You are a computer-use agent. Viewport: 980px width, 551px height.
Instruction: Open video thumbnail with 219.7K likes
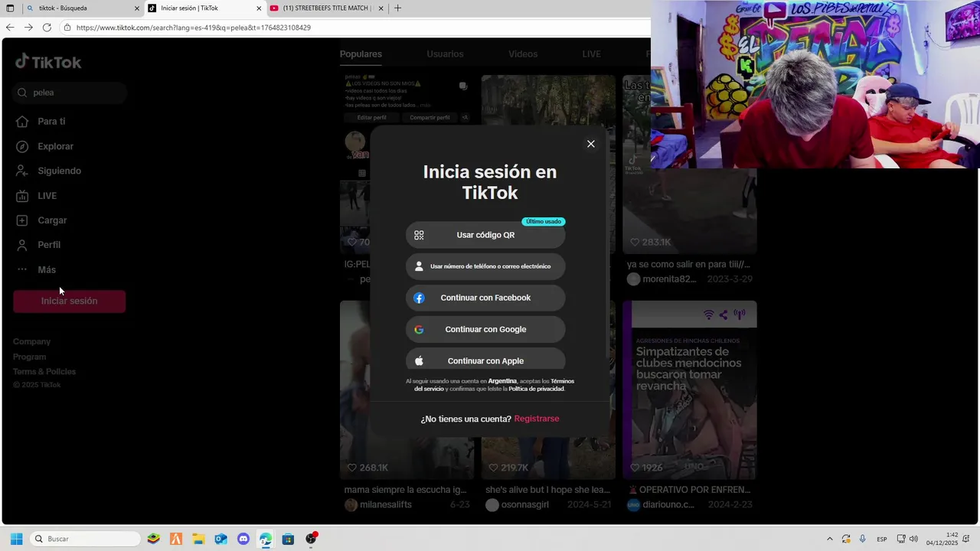pyautogui.click(x=548, y=390)
